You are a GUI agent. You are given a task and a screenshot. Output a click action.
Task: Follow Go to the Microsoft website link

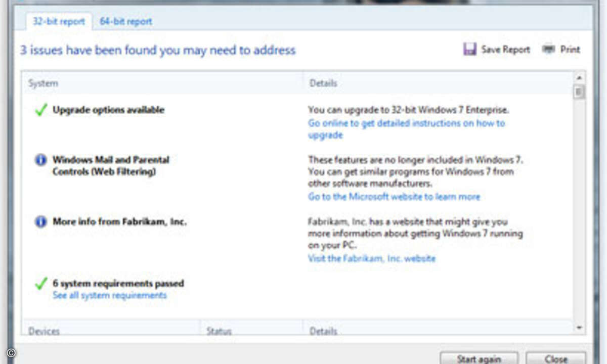(394, 197)
